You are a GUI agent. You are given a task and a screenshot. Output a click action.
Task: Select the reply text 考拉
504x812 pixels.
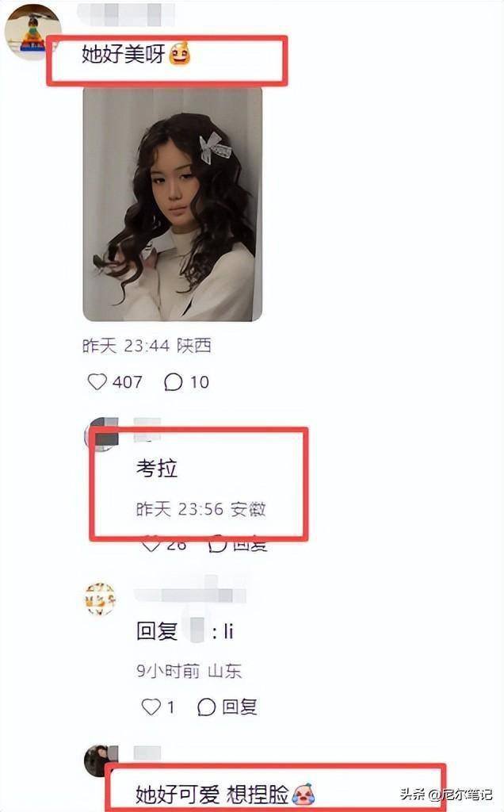click(x=157, y=468)
